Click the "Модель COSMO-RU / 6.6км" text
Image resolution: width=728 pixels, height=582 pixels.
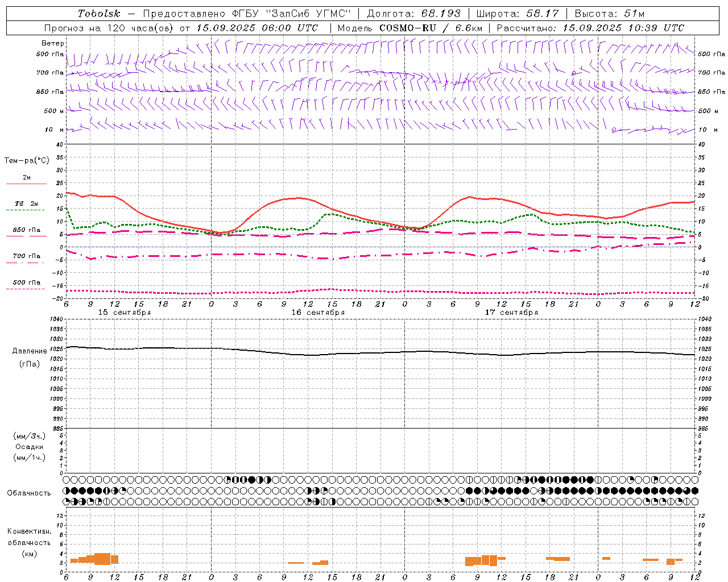click(x=409, y=28)
